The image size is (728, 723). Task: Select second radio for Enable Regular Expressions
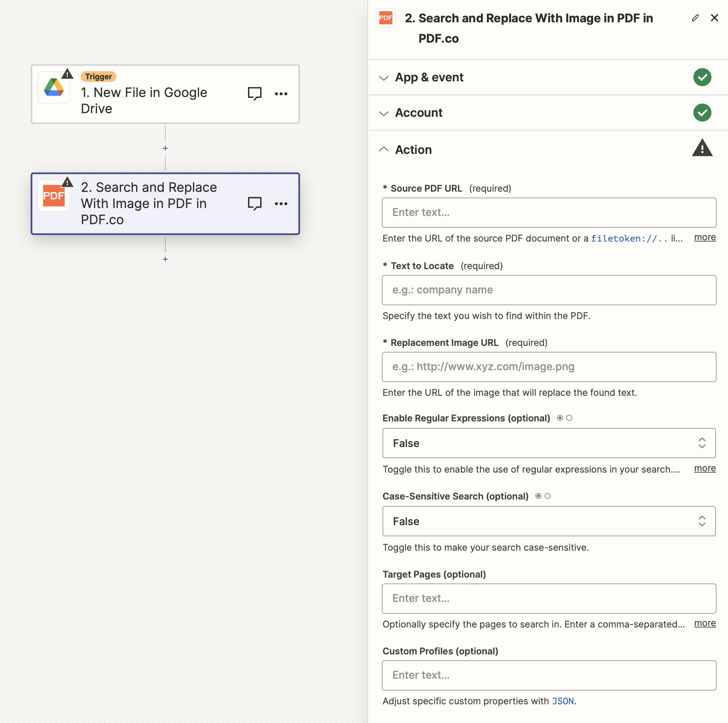[x=569, y=418]
